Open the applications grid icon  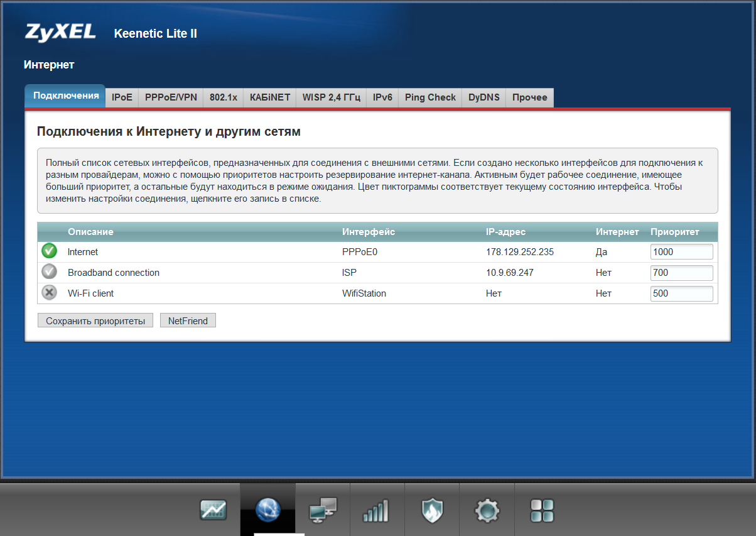point(542,510)
